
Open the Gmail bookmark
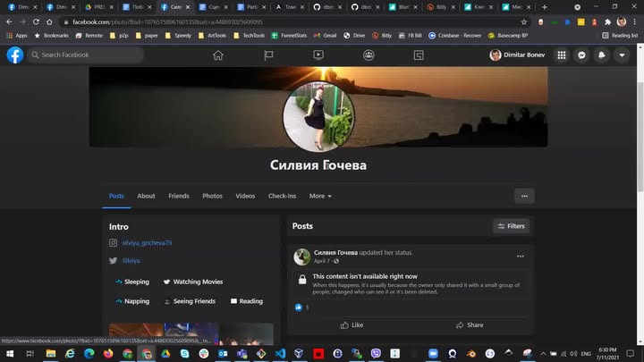click(x=325, y=36)
